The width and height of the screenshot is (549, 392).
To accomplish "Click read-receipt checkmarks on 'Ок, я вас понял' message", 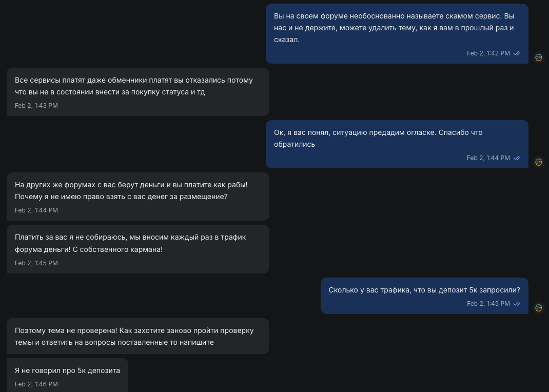I will [517, 158].
